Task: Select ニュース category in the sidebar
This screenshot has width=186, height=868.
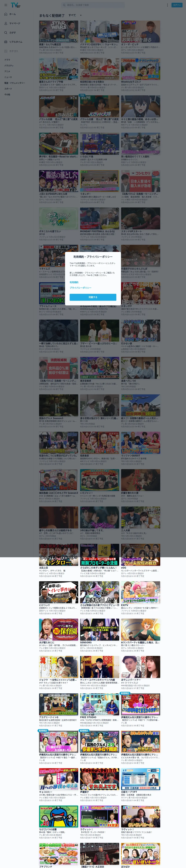Action: [8, 77]
